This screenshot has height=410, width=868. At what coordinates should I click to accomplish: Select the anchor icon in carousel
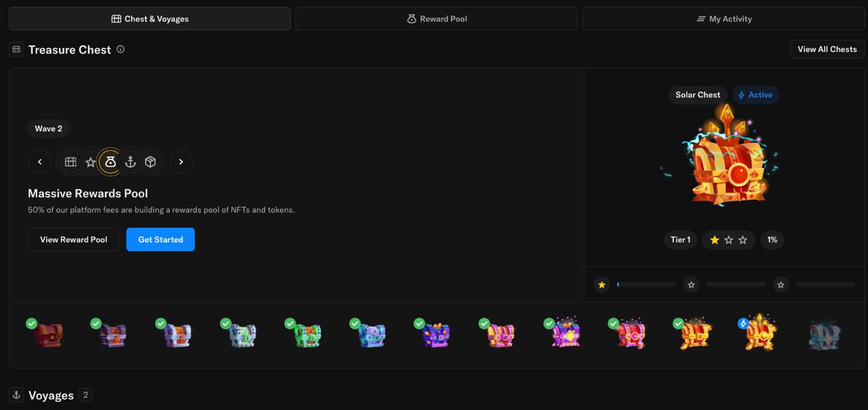point(131,162)
